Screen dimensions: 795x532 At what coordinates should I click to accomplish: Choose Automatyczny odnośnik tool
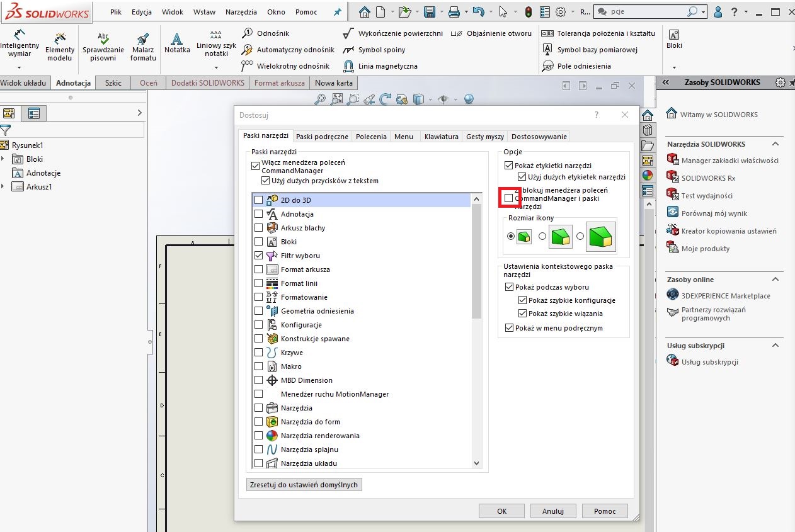[x=288, y=50]
